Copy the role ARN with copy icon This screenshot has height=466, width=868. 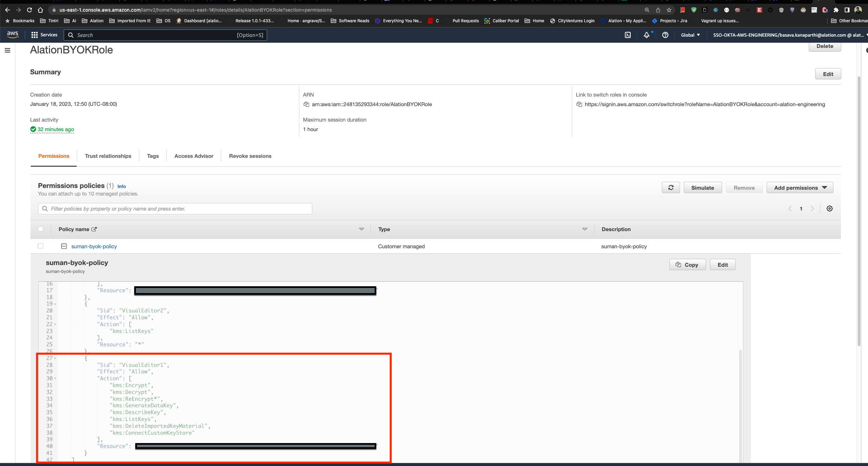pyautogui.click(x=306, y=104)
